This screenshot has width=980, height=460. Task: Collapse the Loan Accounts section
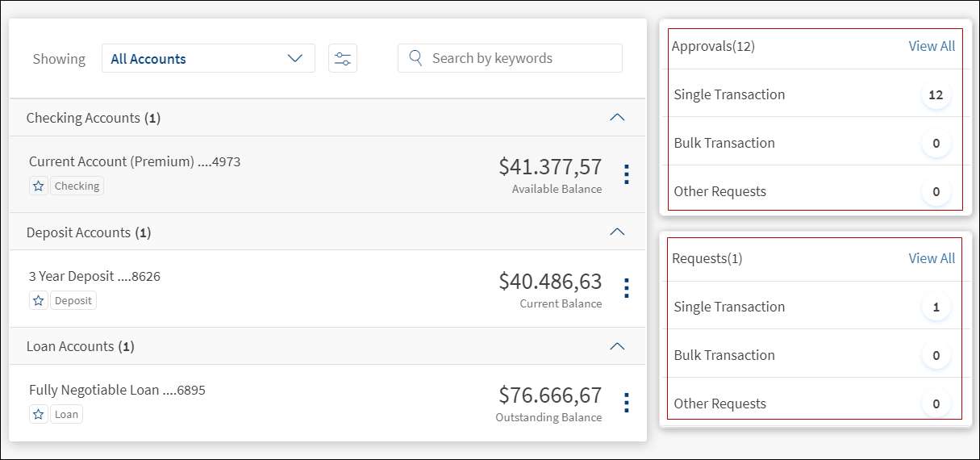[x=617, y=346]
